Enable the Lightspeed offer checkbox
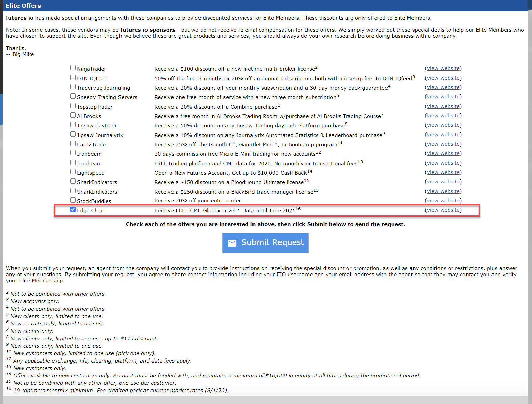This screenshot has height=404, width=532. pos(73,172)
